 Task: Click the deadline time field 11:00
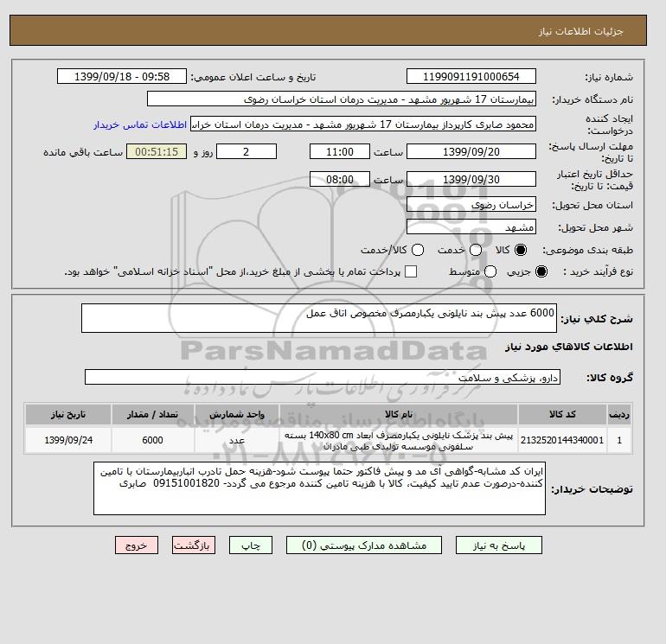tap(340, 151)
